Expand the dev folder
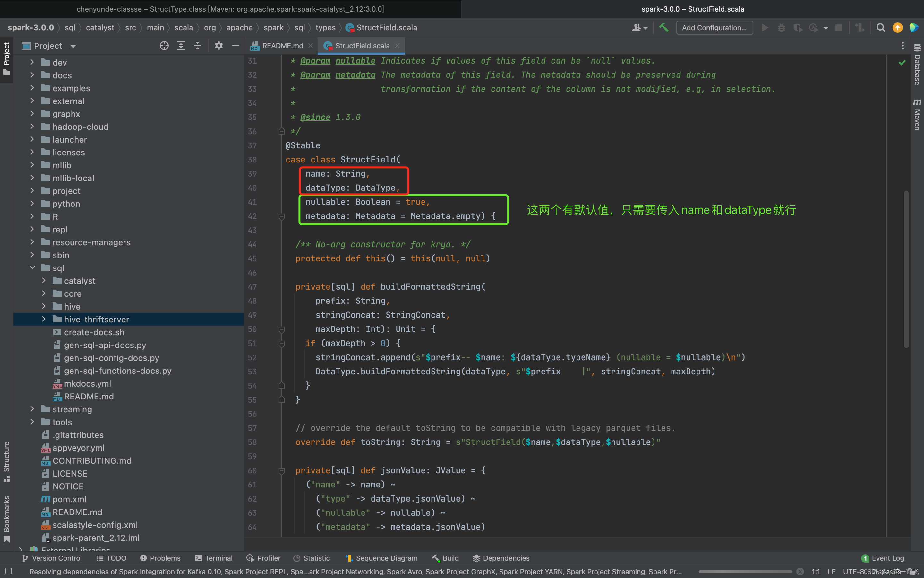This screenshot has height=578, width=924. [x=32, y=62]
